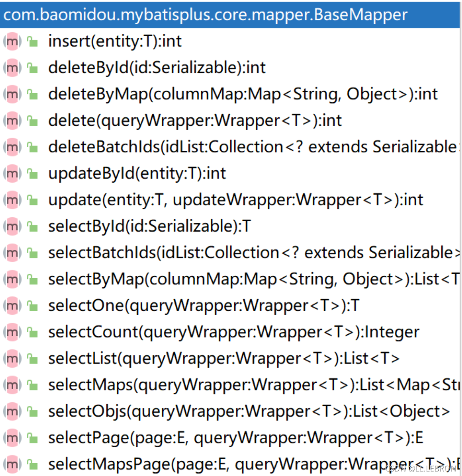
Task: Click the method icon beside selectList
Action: 12,358
